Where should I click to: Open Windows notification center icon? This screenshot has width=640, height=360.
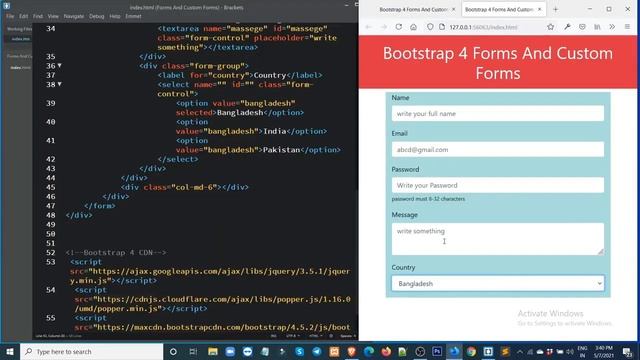point(627,351)
